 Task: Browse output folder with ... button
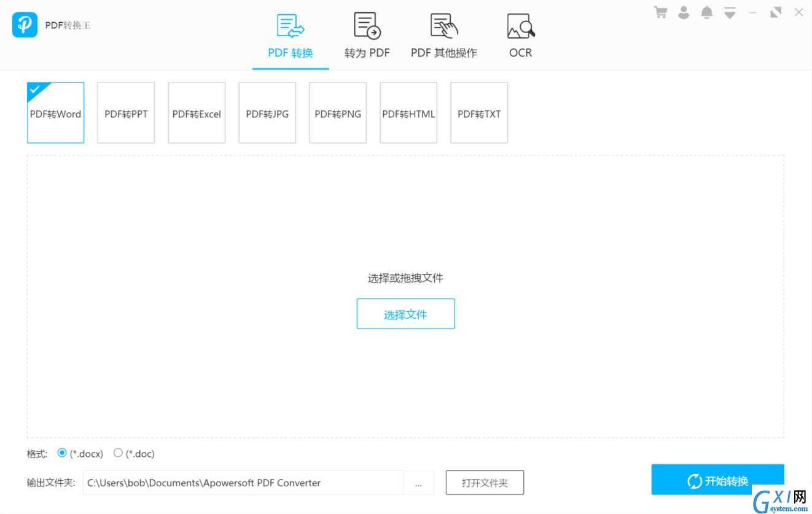[418, 483]
